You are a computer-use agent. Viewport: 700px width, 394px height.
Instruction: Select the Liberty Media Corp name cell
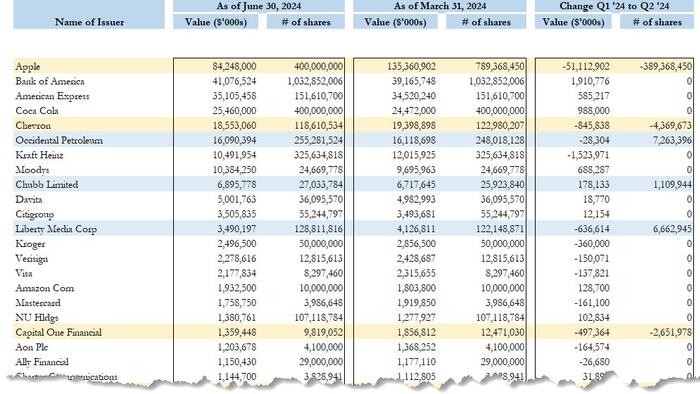click(56, 229)
